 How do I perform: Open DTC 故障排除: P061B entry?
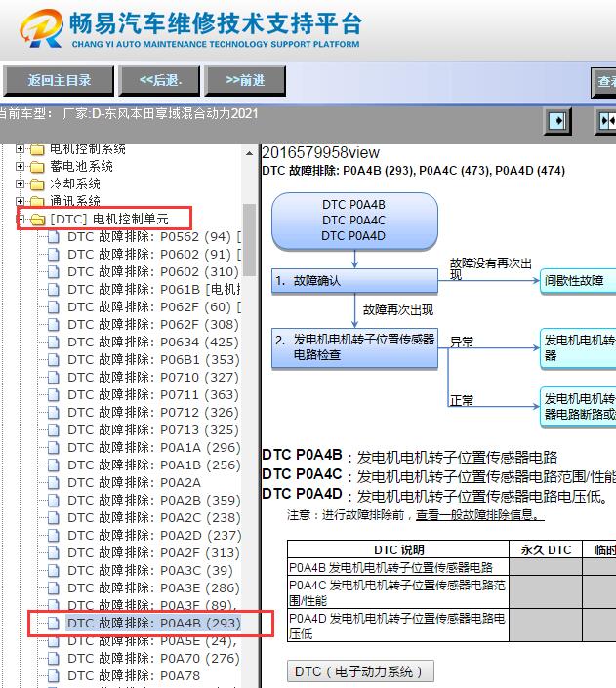click(x=153, y=290)
